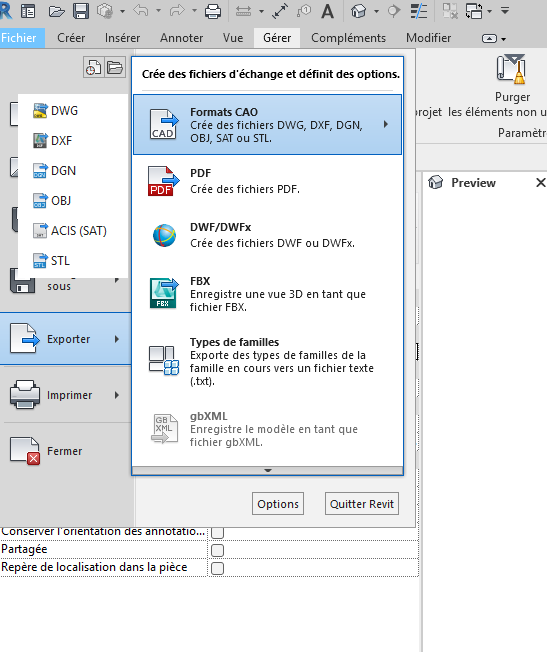547x652 pixels.
Task: Expand the Imprimer submenu arrow
Action: click(x=117, y=395)
